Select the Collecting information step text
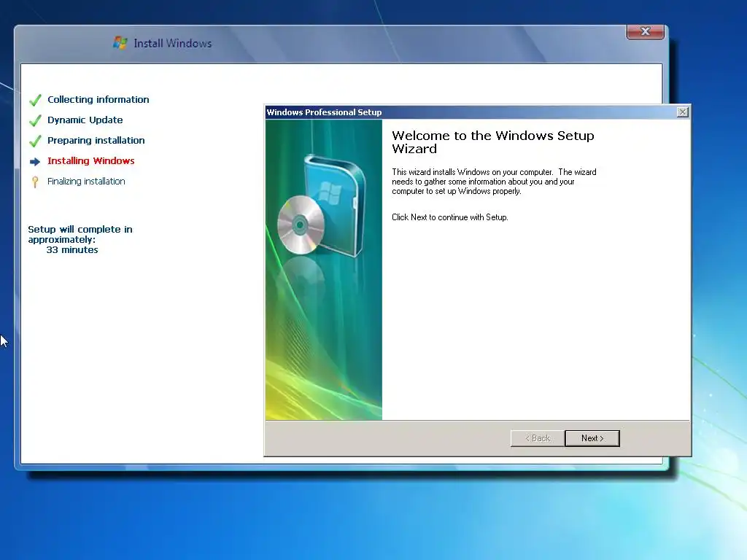 [x=98, y=99]
